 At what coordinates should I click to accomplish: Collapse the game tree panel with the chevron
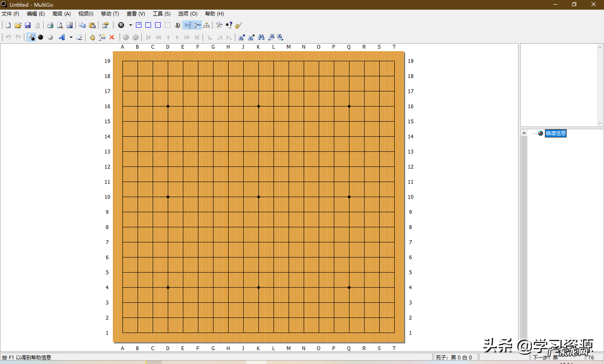pos(524,133)
